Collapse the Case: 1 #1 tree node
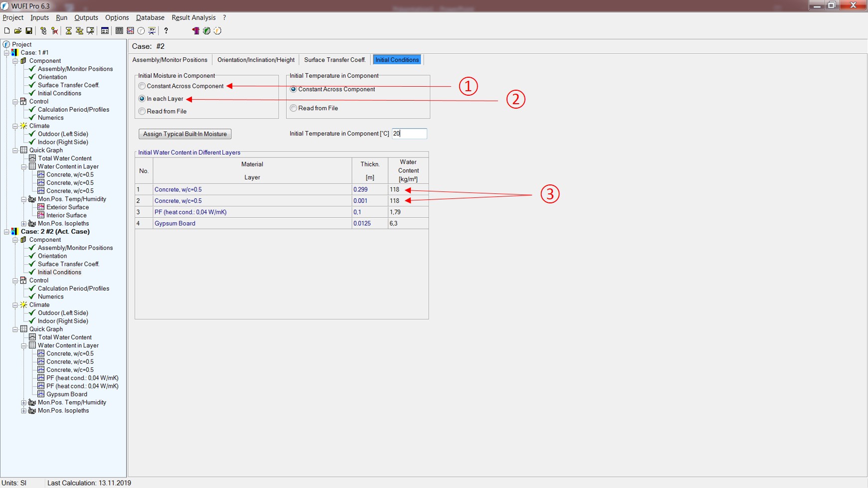 (x=6, y=53)
